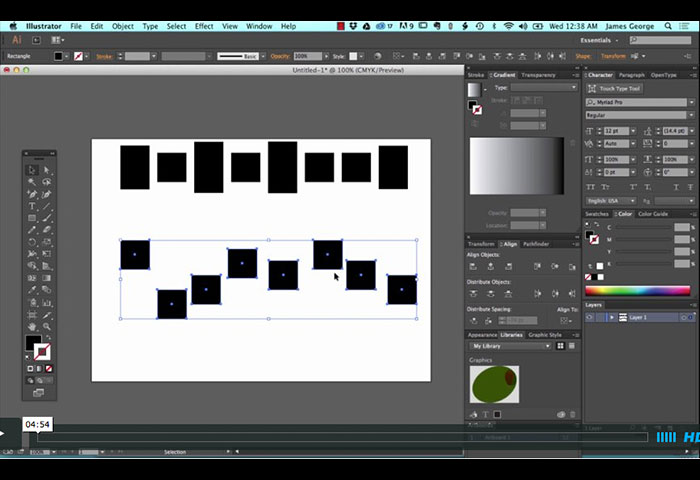Screen dimensions: 700x480
Task: Click Vertical Align Top in Align panel
Action: click(x=537, y=267)
